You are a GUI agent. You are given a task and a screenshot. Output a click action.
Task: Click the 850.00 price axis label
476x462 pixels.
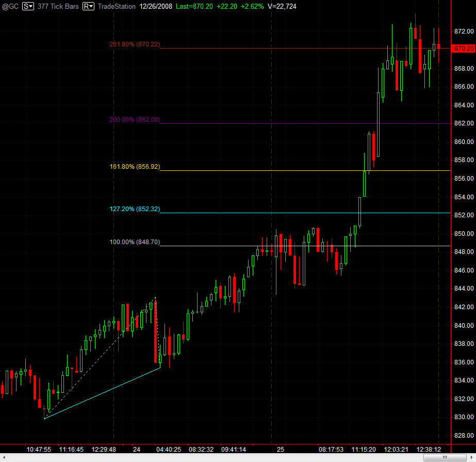[464, 234]
